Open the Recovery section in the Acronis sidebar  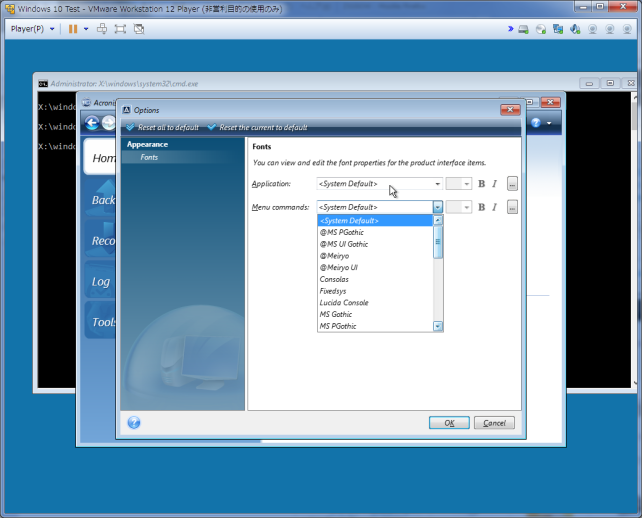click(x=100, y=240)
